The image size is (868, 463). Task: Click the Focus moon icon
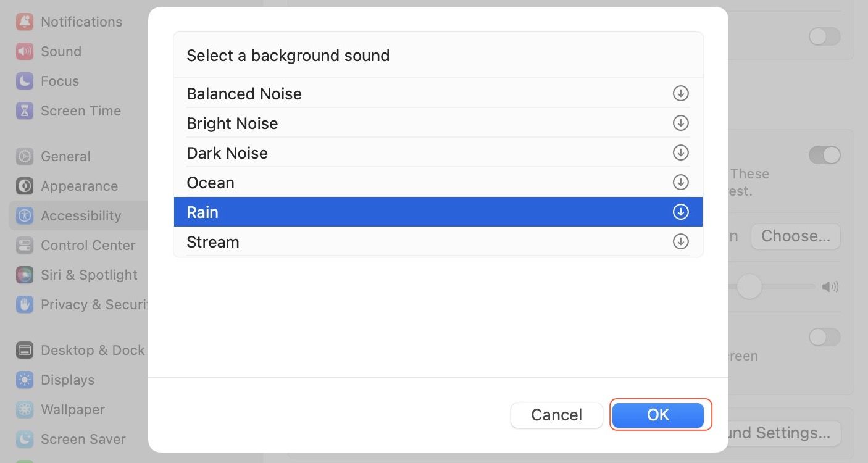tap(25, 81)
